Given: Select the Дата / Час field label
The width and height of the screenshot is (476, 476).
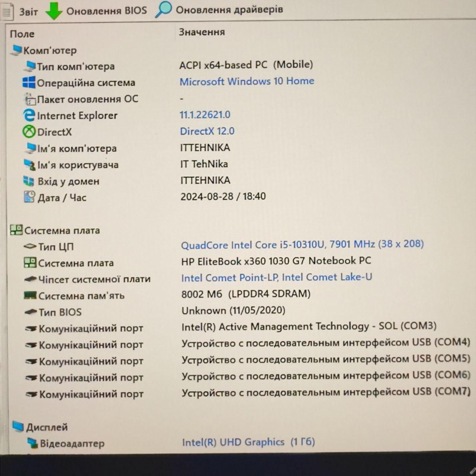Looking at the screenshot, I should [x=62, y=197].
